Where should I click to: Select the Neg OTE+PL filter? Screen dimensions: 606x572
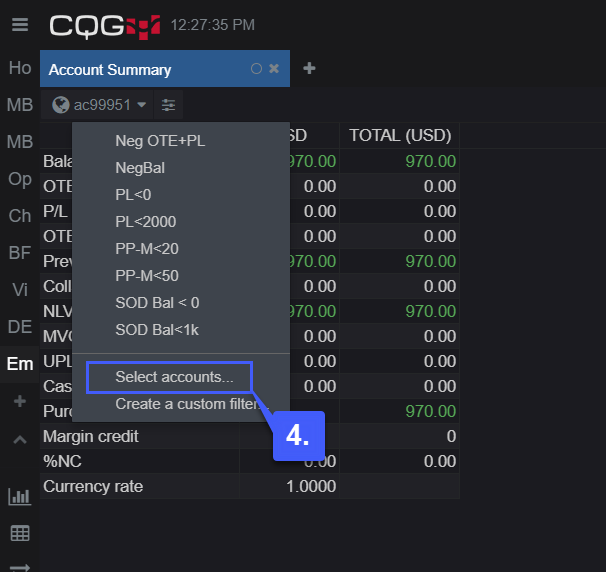click(x=160, y=141)
